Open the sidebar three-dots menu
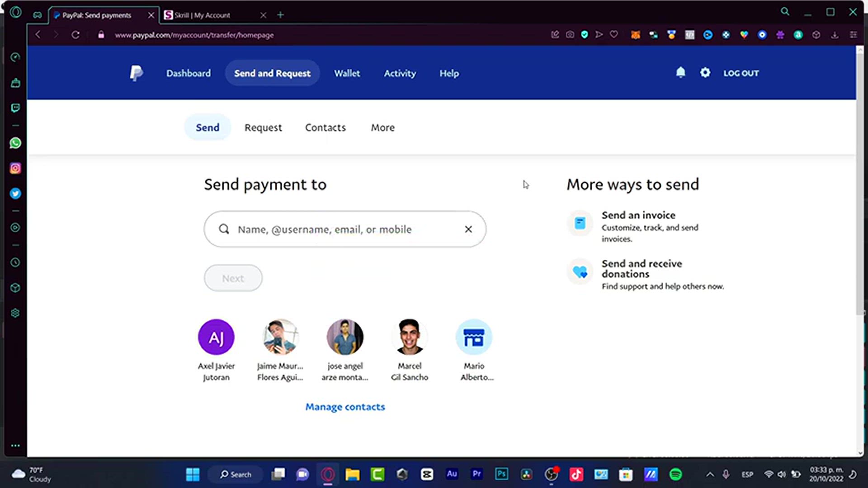 15,446
